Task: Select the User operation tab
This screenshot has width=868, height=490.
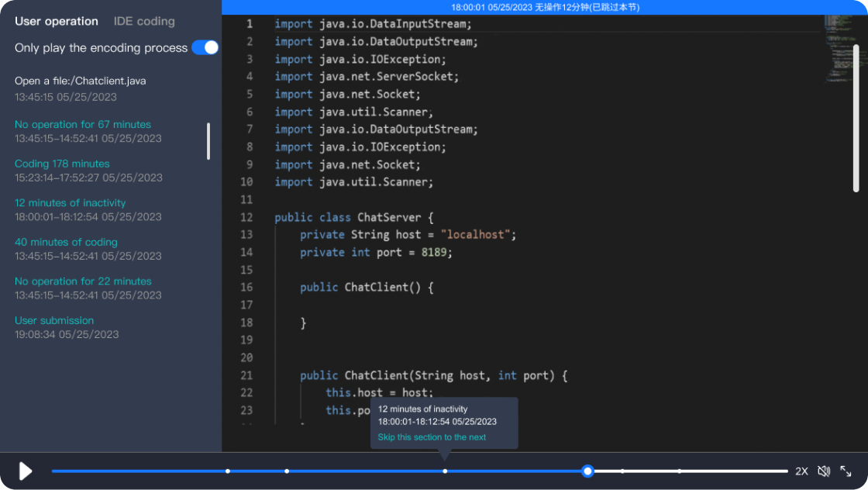Action: tap(57, 22)
